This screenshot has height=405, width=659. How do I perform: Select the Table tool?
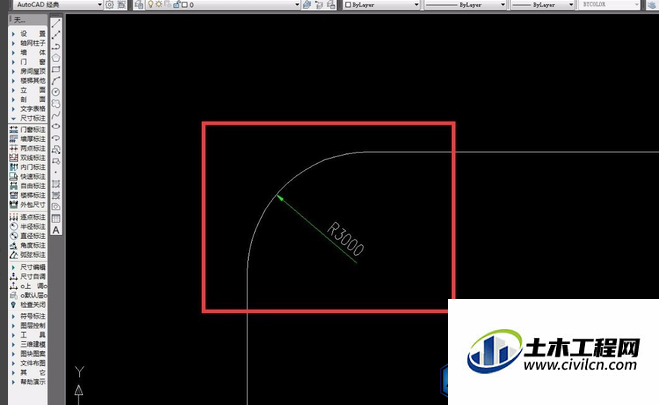tap(56, 218)
